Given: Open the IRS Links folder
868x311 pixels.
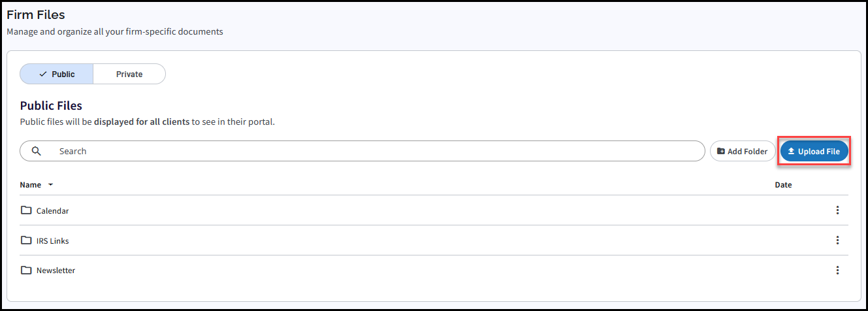Looking at the screenshot, I should [52, 241].
